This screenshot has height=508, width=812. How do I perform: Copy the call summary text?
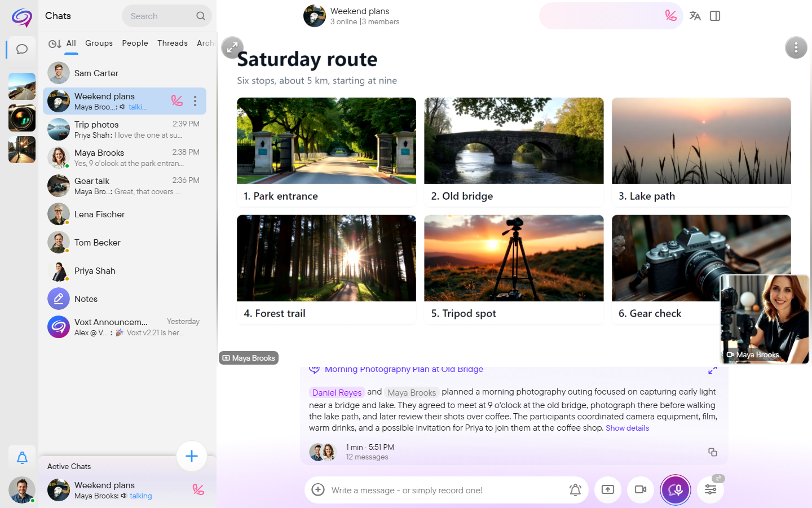pyautogui.click(x=713, y=452)
